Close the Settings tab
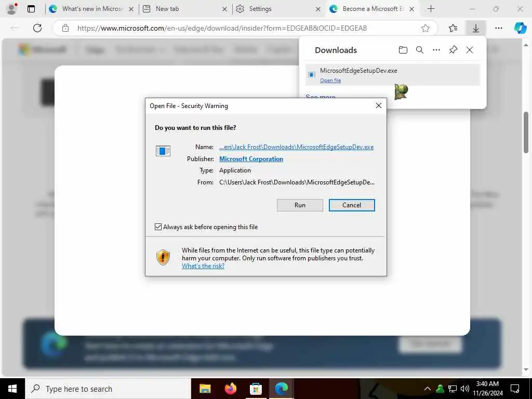Image resolution: width=532 pixels, height=399 pixels. click(x=318, y=9)
